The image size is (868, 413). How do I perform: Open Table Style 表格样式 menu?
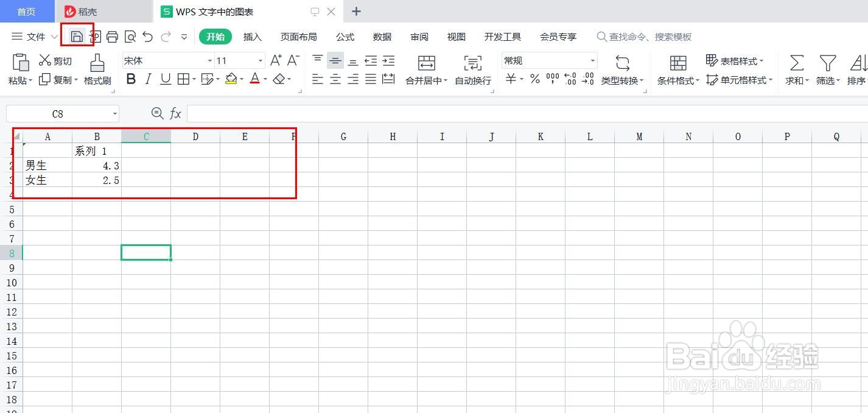click(735, 61)
